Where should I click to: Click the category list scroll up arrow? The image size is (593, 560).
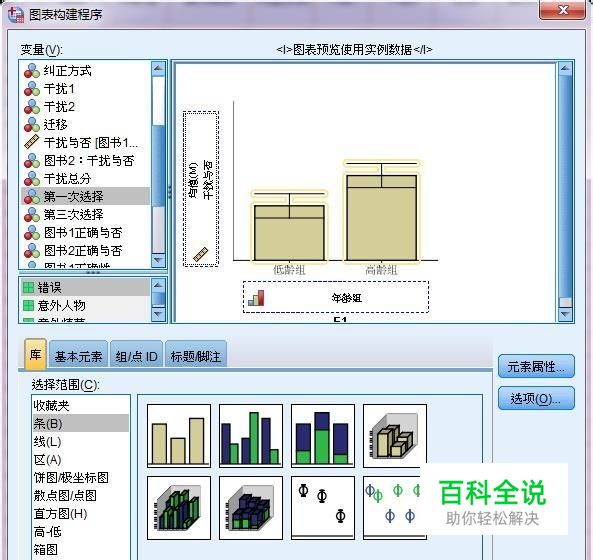click(x=158, y=285)
